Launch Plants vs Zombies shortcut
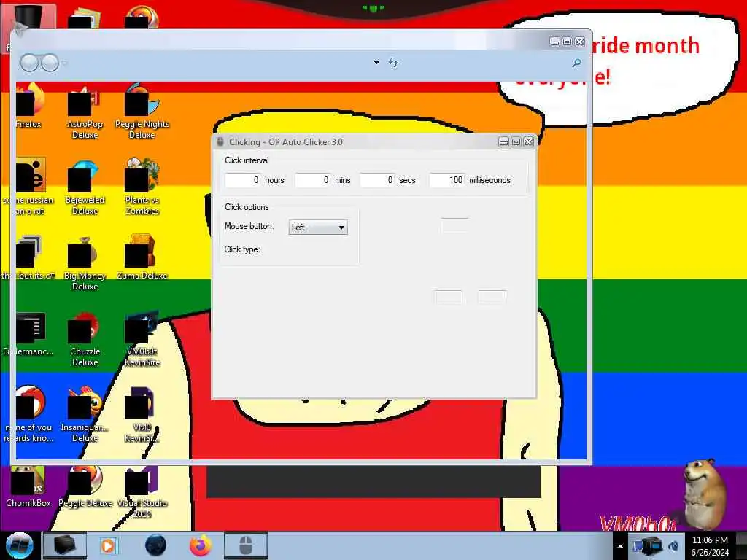The height and width of the screenshot is (560, 747). click(x=142, y=187)
